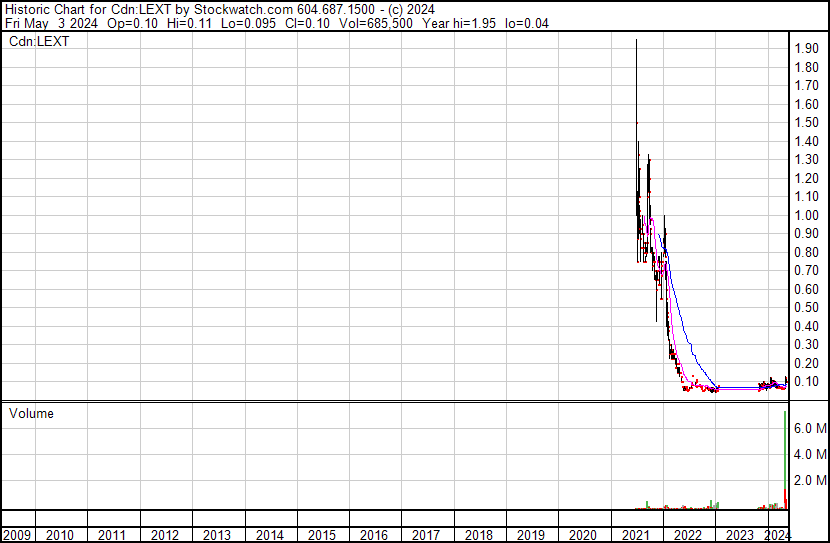Click the 2021 year label on timeline
Screen dimensions: 830x543
click(x=635, y=535)
